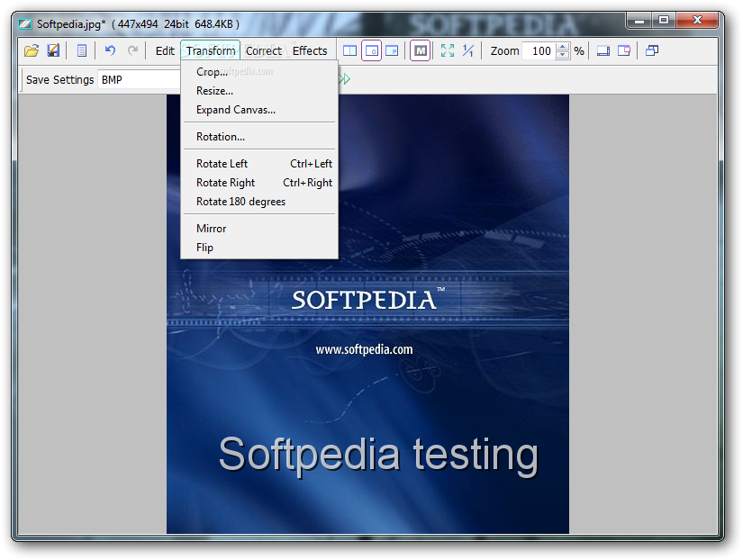Choose Crop... from Transform menu
Screen dimensions: 743x560
(x=259, y=71)
